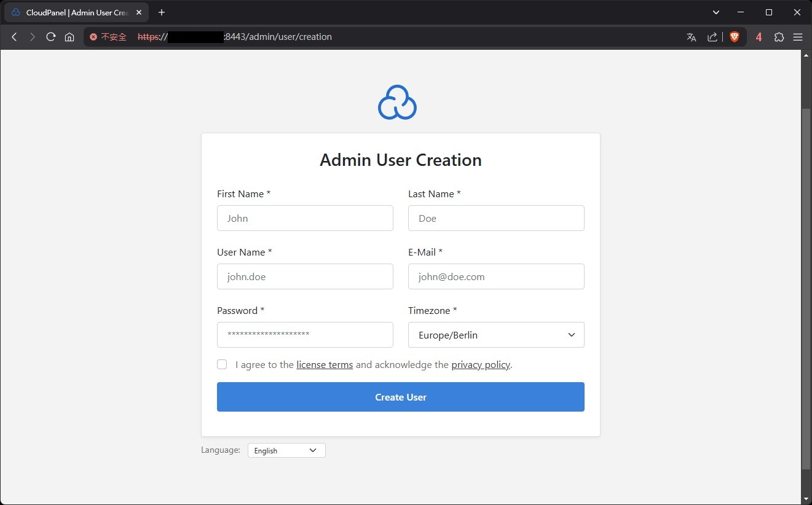Click the page vertical scrollbar thumb

coord(806,289)
